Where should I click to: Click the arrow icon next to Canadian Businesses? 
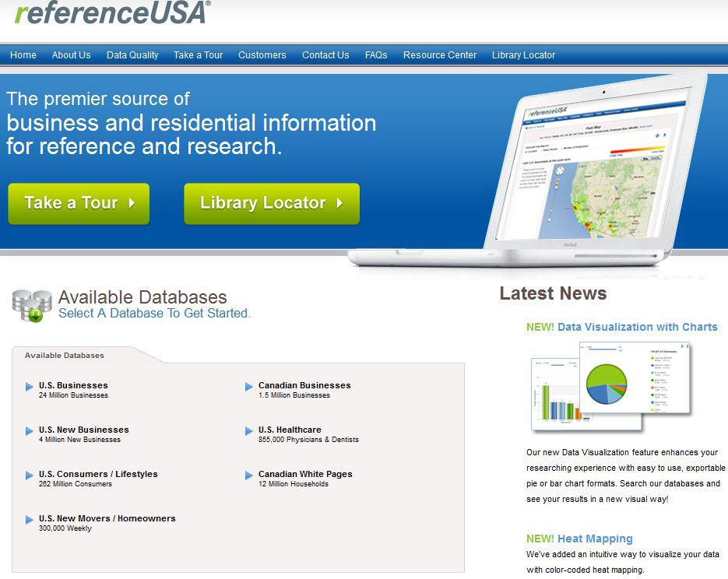click(x=251, y=386)
